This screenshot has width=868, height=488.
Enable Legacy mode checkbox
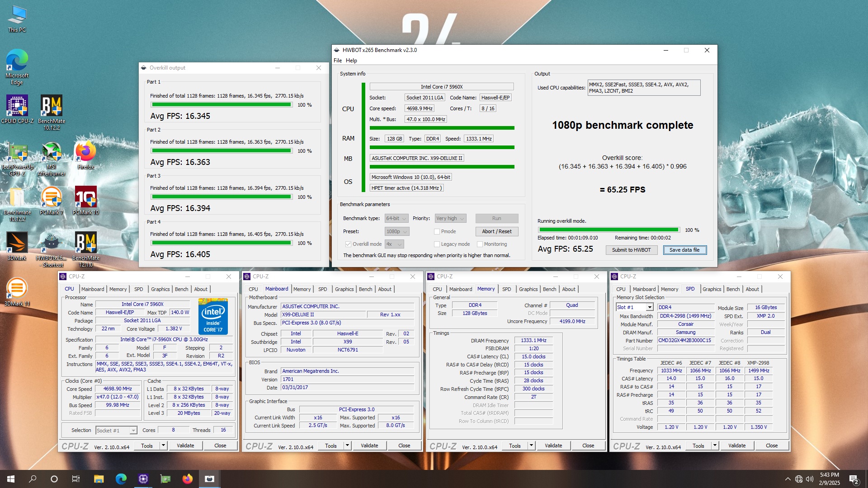437,244
